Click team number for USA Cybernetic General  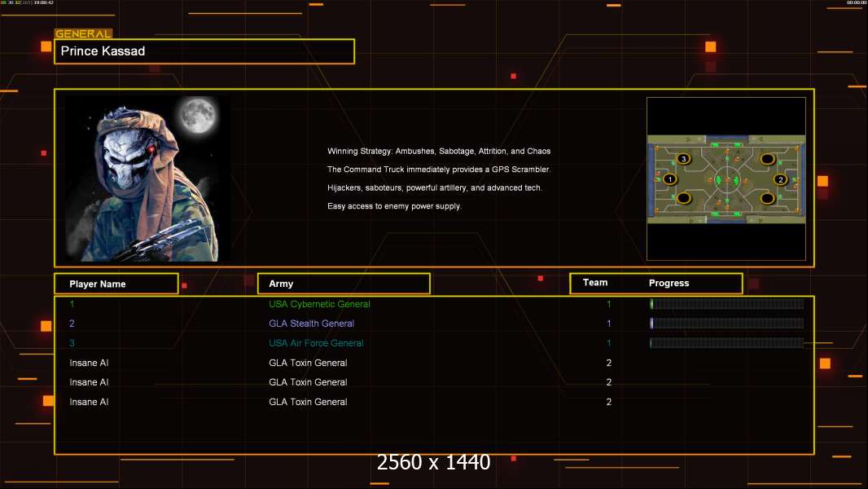(609, 304)
